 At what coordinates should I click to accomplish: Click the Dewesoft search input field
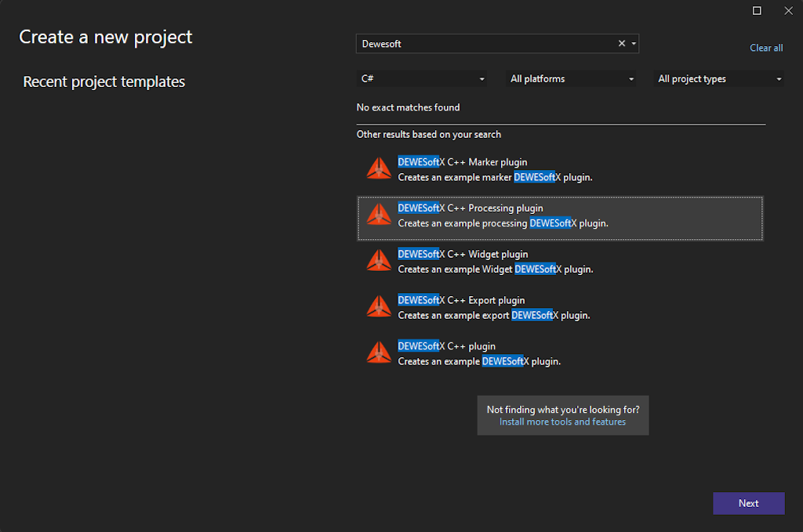486,44
